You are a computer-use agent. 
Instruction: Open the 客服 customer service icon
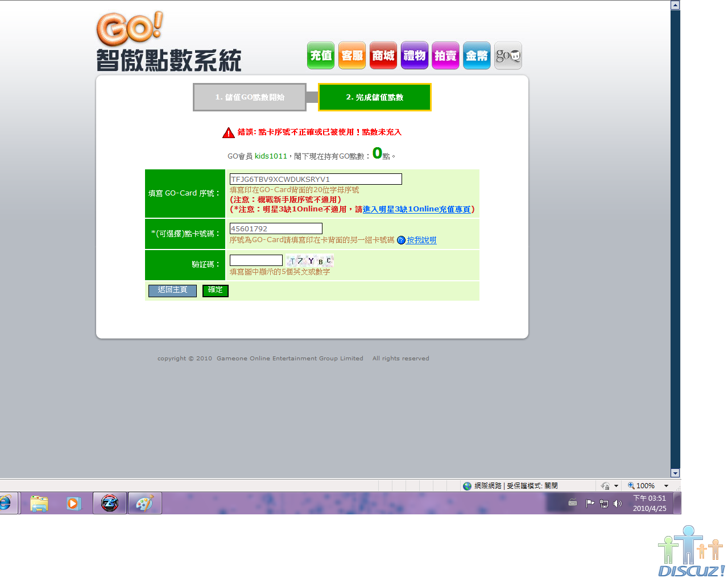pos(352,56)
